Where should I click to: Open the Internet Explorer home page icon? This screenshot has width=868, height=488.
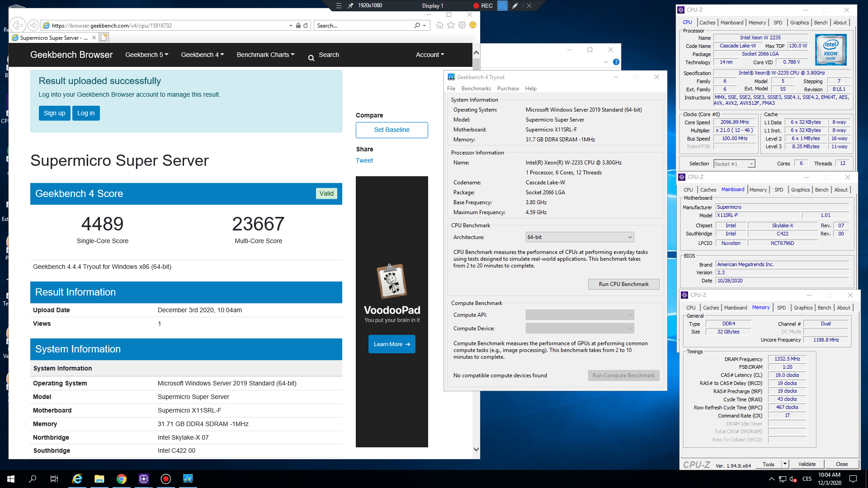coord(439,25)
